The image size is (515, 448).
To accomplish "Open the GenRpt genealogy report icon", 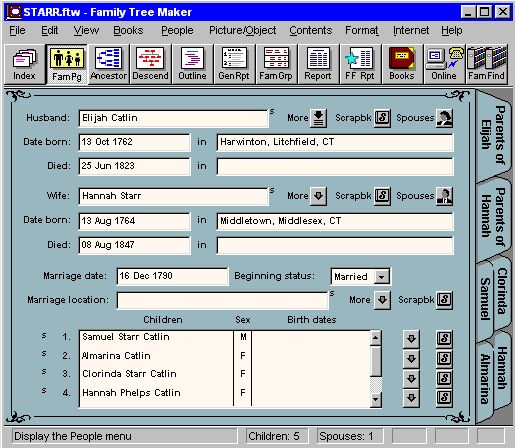I will [x=234, y=64].
